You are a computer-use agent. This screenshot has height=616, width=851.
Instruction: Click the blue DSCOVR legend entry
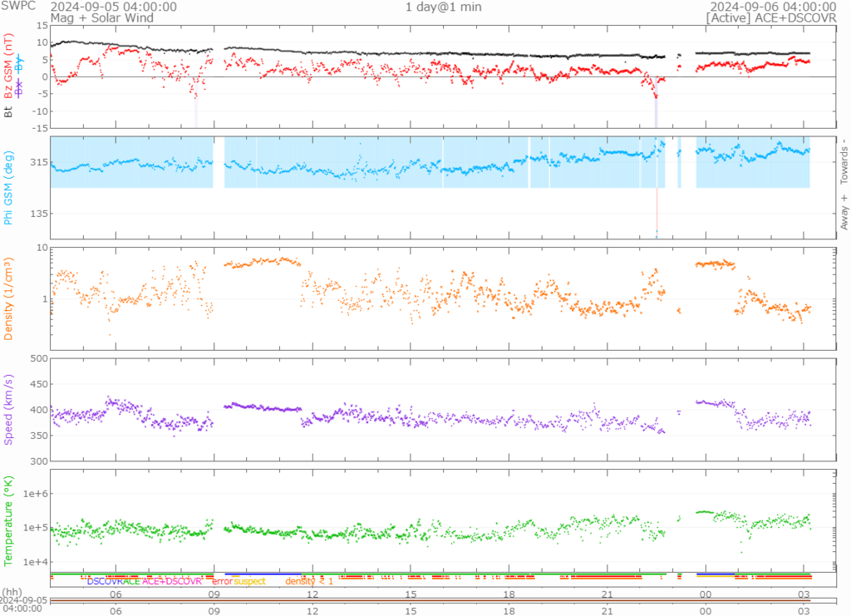point(105,581)
